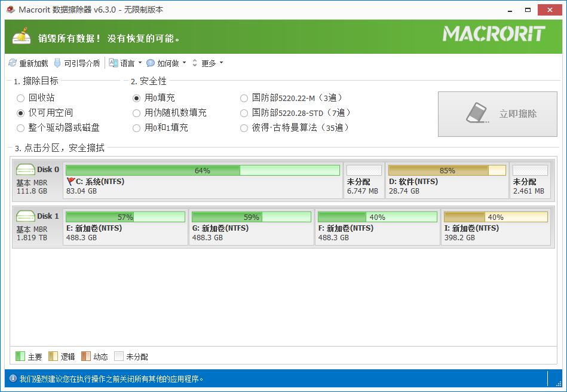Select the I: 新加卷(NTFS) partition
This screenshot has width=567, height=392.
pyautogui.click(x=496, y=227)
